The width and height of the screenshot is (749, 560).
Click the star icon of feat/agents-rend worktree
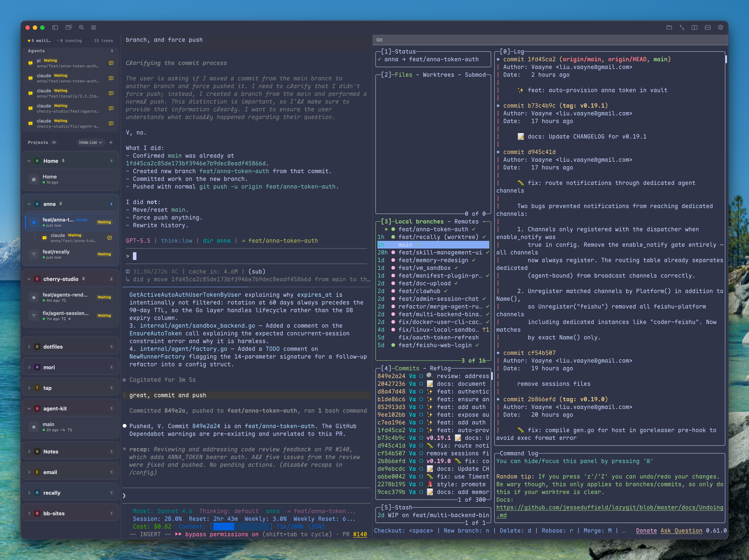[34, 297]
